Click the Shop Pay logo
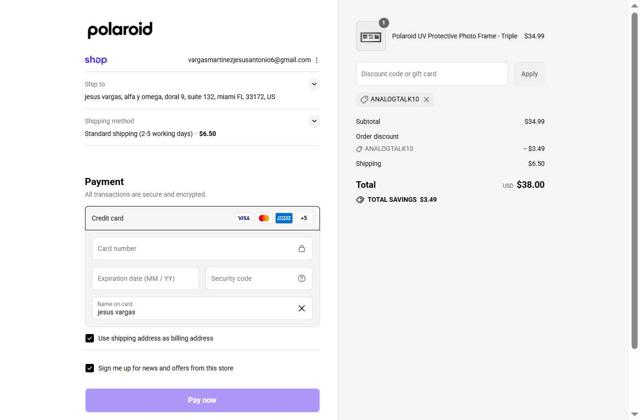The image size is (640, 420). (96, 60)
